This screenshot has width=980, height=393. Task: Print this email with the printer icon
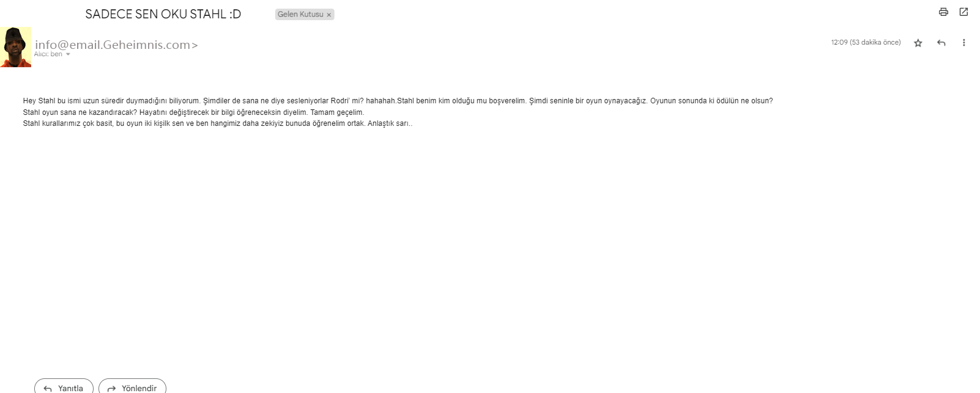pos(943,12)
